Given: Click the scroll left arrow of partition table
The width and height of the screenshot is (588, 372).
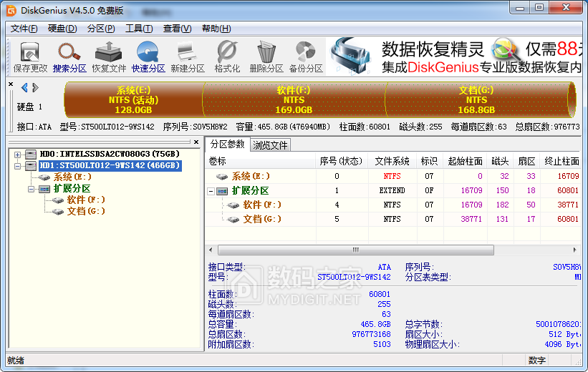Looking at the screenshot, I should coord(211,250).
